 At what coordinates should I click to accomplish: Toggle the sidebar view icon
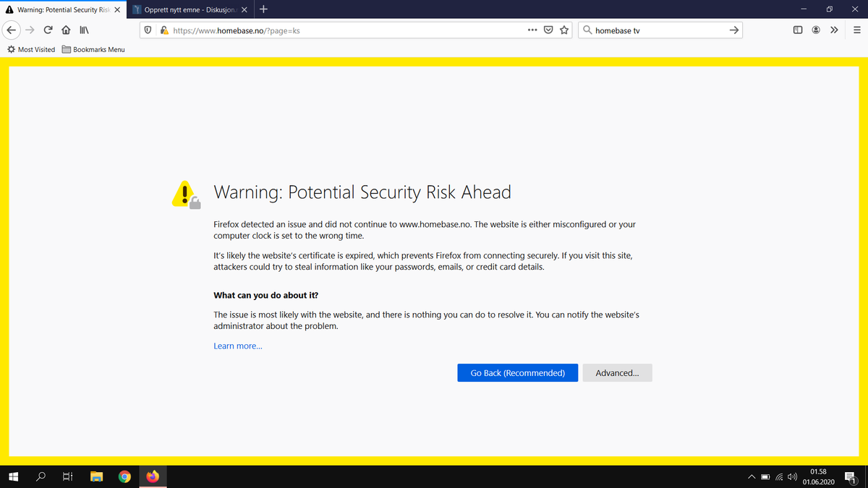point(798,30)
